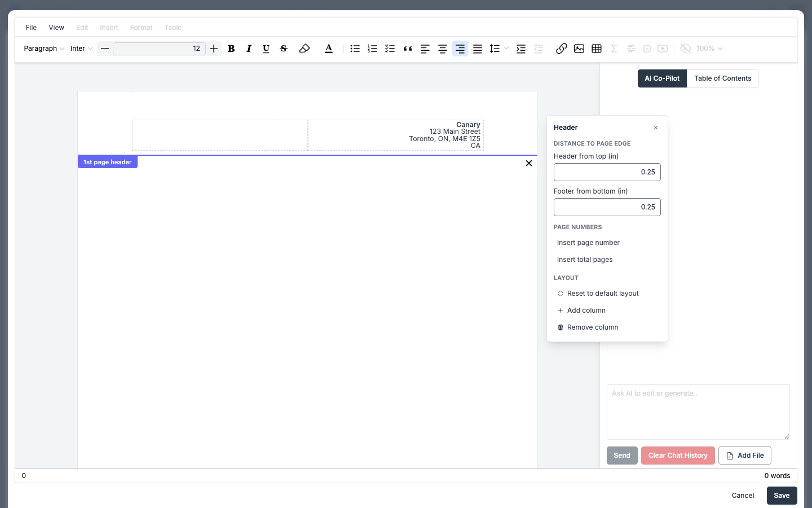Insert a block quote
Image resolution: width=812 pixels, height=508 pixels.
tap(408, 49)
